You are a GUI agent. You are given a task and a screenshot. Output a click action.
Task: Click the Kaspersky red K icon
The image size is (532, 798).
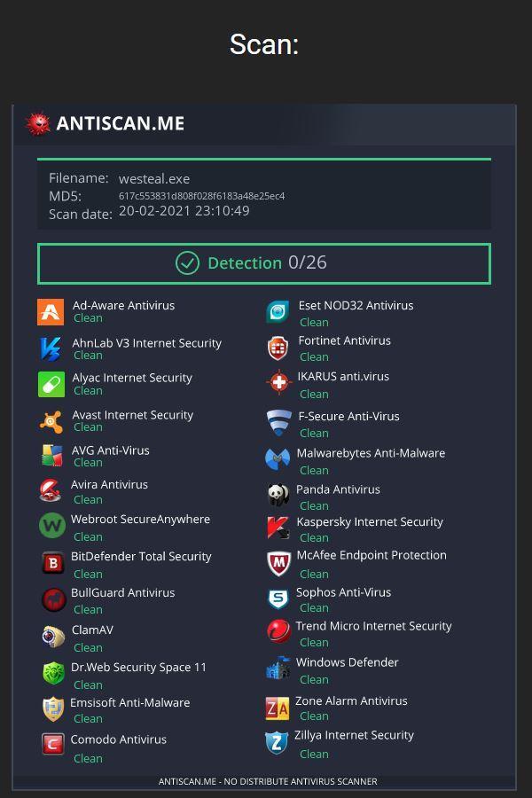pyautogui.click(x=278, y=528)
